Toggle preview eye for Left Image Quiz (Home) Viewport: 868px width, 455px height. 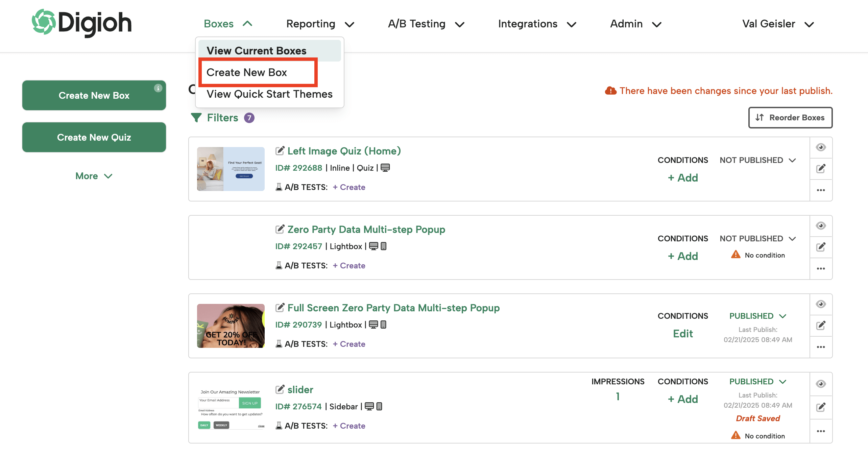(x=821, y=147)
